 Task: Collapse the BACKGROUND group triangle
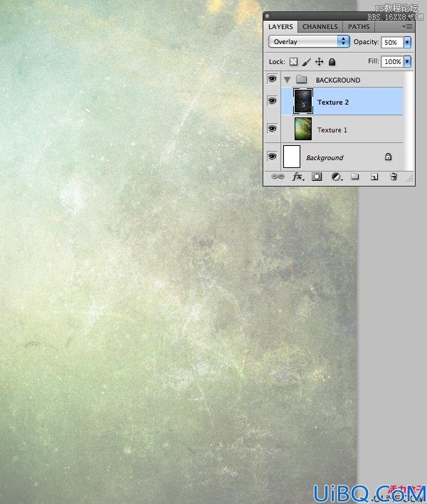click(x=287, y=80)
